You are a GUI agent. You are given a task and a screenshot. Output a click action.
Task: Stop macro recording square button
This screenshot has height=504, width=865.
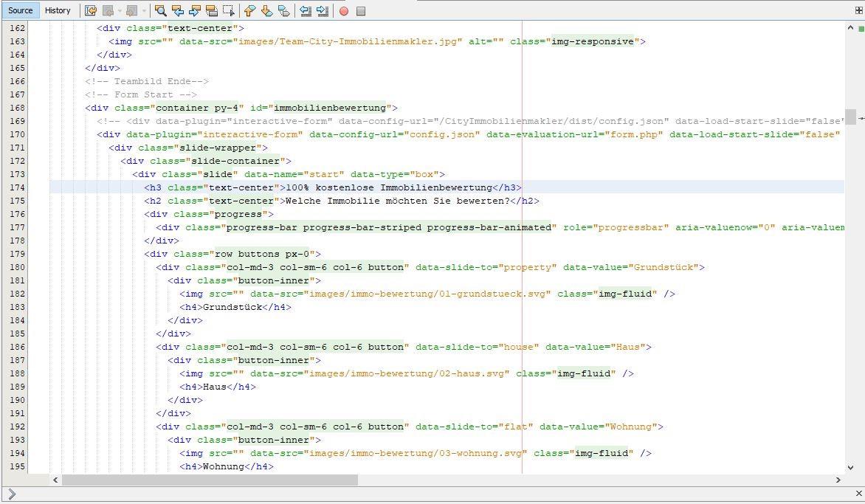tap(361, 11)
